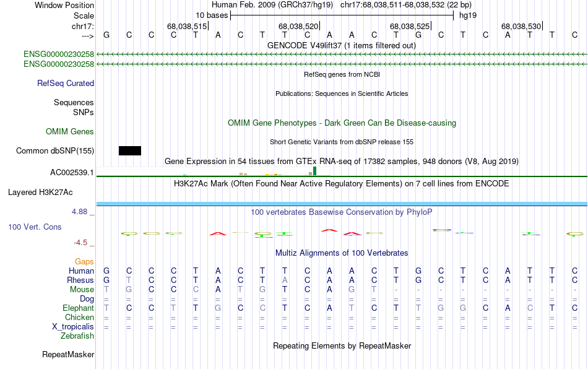Screen dimensions: 588x369
Task: Select the Zebrafish species row label
Action: (77, 336)
